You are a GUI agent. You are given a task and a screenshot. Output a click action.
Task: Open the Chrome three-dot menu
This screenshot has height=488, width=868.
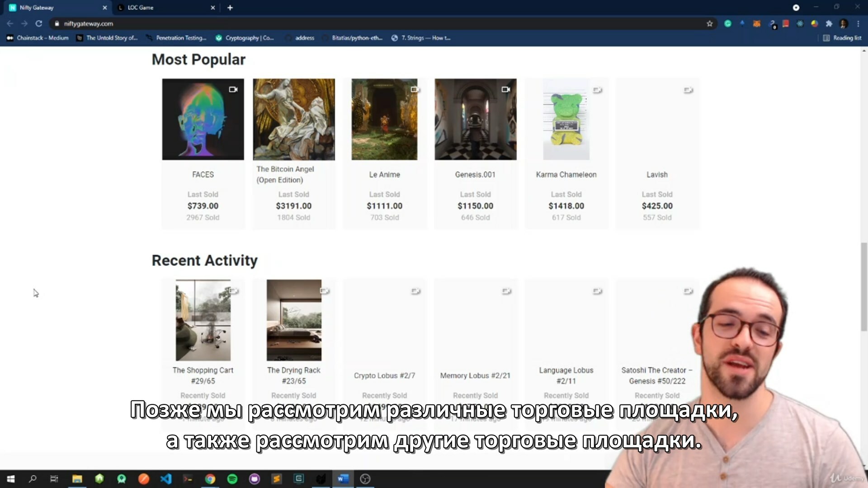(858, 23)
